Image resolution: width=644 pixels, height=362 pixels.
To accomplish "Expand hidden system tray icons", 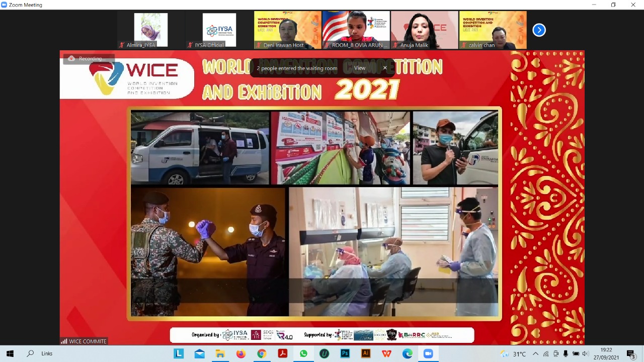I will pos(535,353).
